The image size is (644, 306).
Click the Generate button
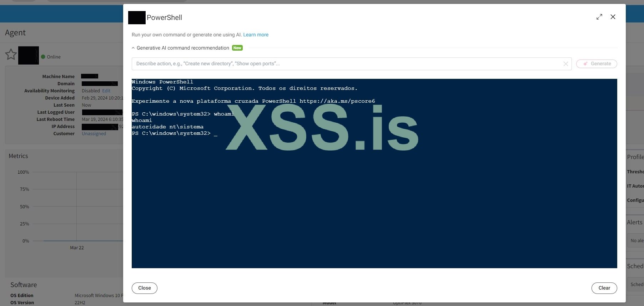coord(597,64)
